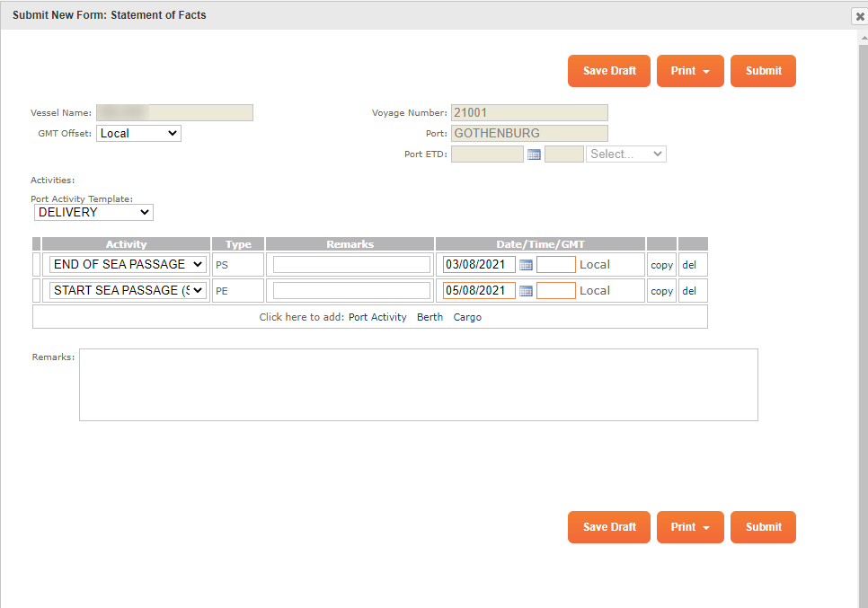
Task: Close the Statement of Facts dialog
Action: [x=859, y=16]
